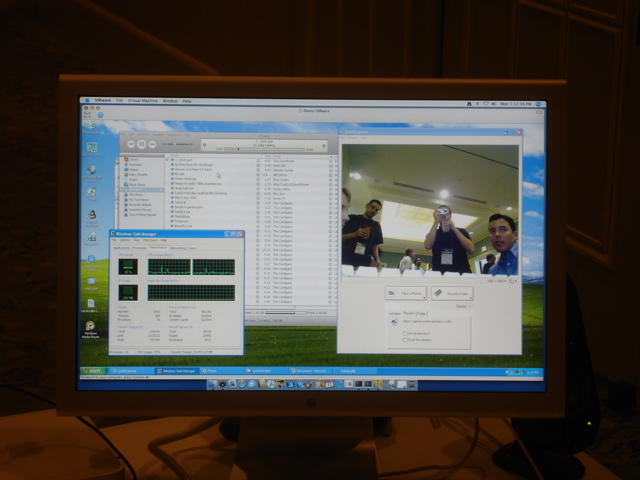This screenshot has width=640, height=480.
Task: Switch to Processes tab in Task Manager
Action: (x=139, y=248)
